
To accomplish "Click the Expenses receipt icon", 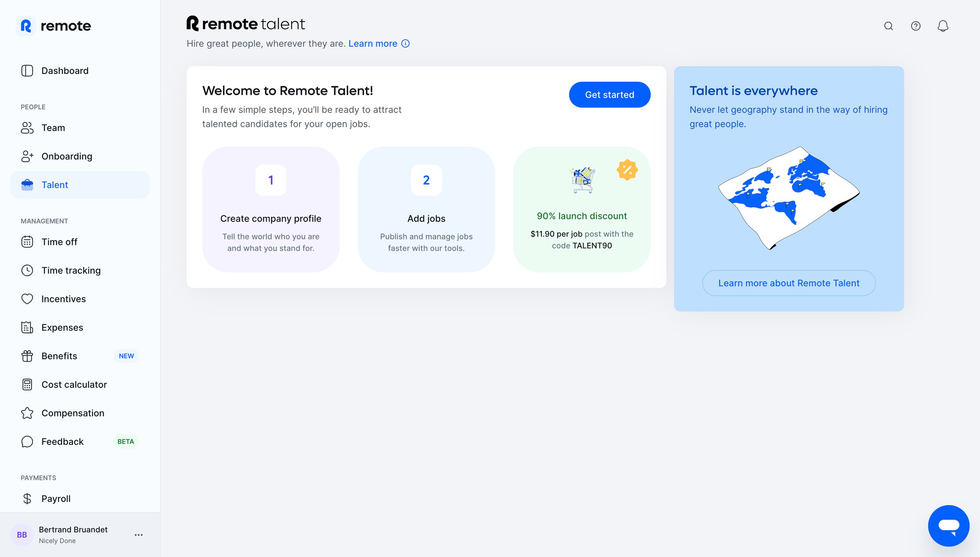I will (x=27, y=327).
